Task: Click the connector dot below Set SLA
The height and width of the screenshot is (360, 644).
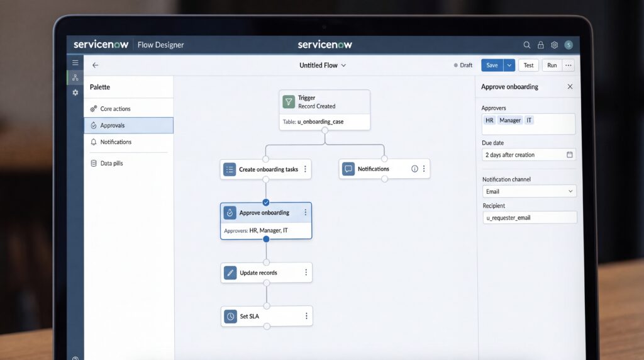Action: (x=267, y=326)
